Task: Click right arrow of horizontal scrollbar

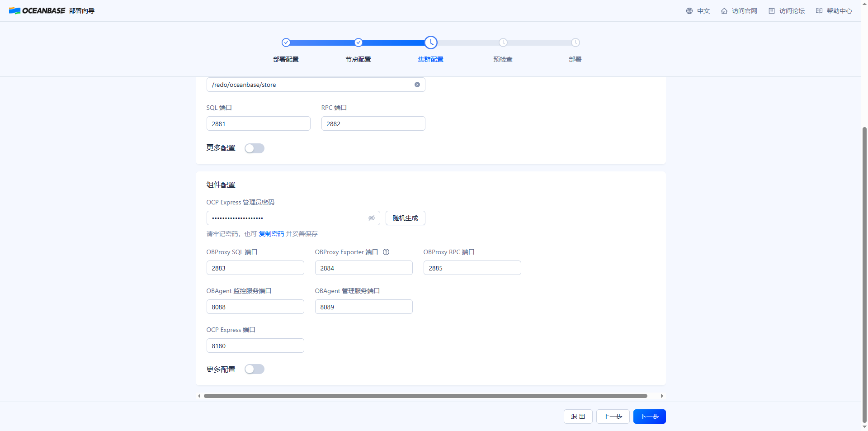Action: pyautogui.click(x=662, y=396)
